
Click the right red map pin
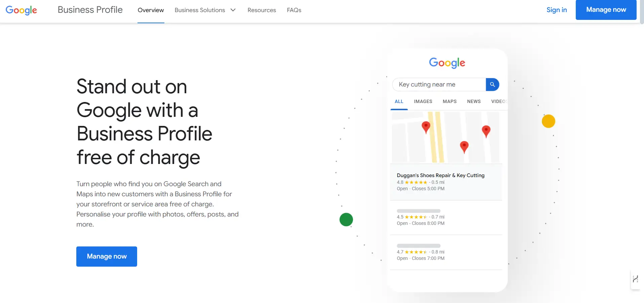coord(486,131)
